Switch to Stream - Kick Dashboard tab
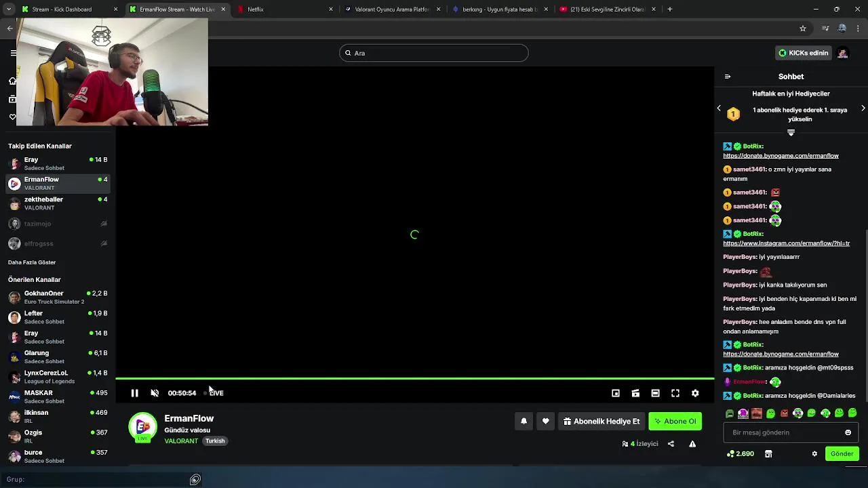868x488 pixels. (x=70, y=9)
